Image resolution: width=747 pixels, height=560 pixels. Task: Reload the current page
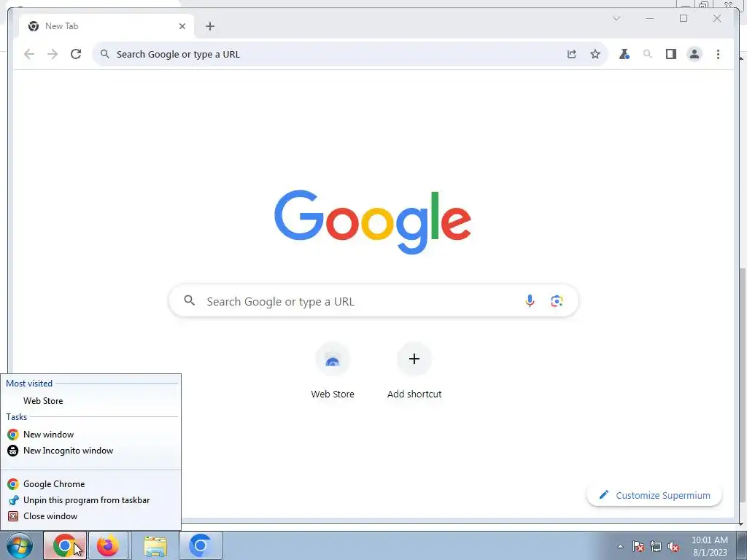coord(76,54)
